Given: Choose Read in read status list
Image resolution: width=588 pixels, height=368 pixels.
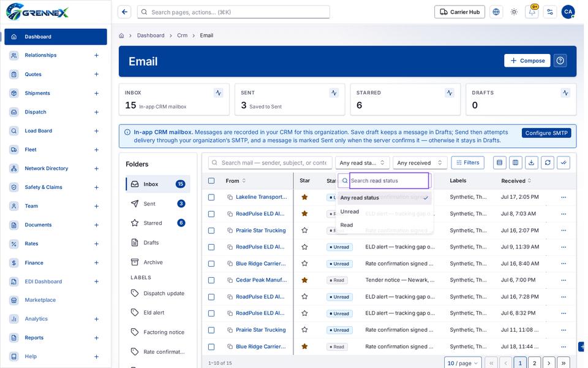Looking at the screenshot, I should tap(385, 225).
